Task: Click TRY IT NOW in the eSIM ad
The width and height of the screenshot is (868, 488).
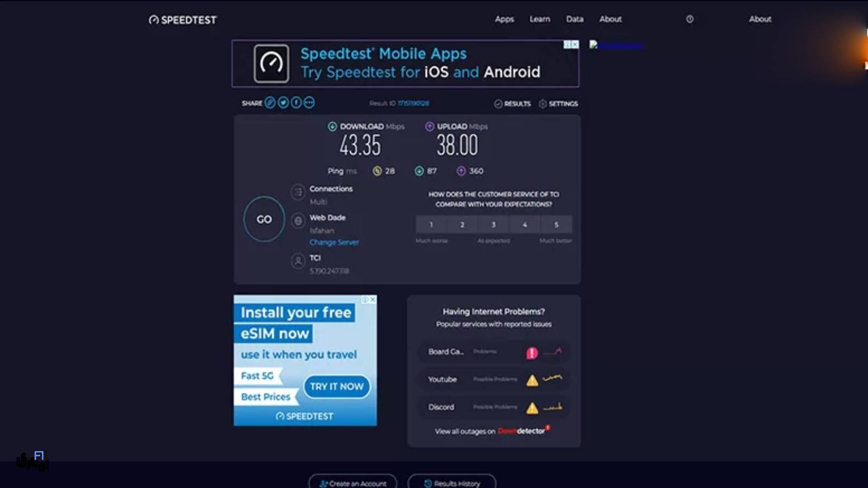Action: [337, 387]
